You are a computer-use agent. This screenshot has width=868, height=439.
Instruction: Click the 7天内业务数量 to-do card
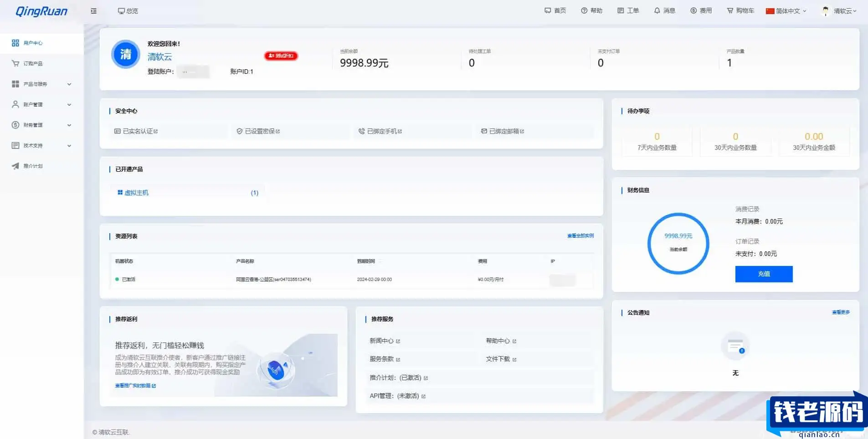coord(657,142)
